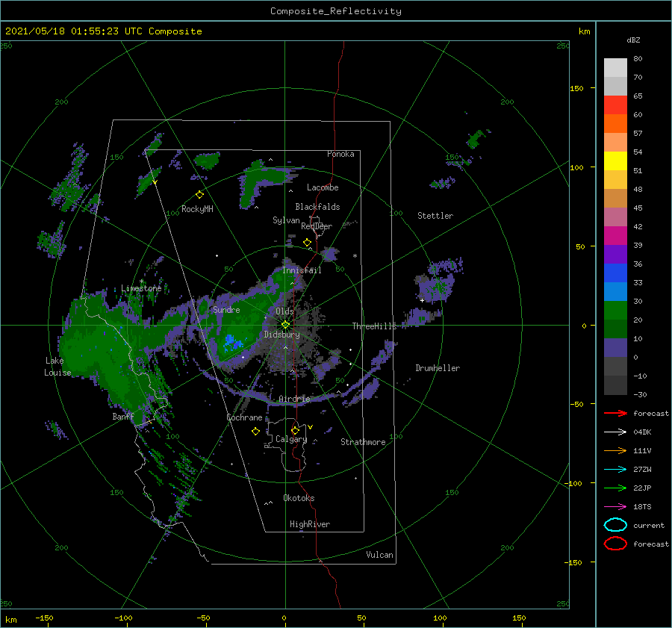Screen dimensions: 672x628
Task: Click the Lake Louise label
Action: (x=57, y=367)
